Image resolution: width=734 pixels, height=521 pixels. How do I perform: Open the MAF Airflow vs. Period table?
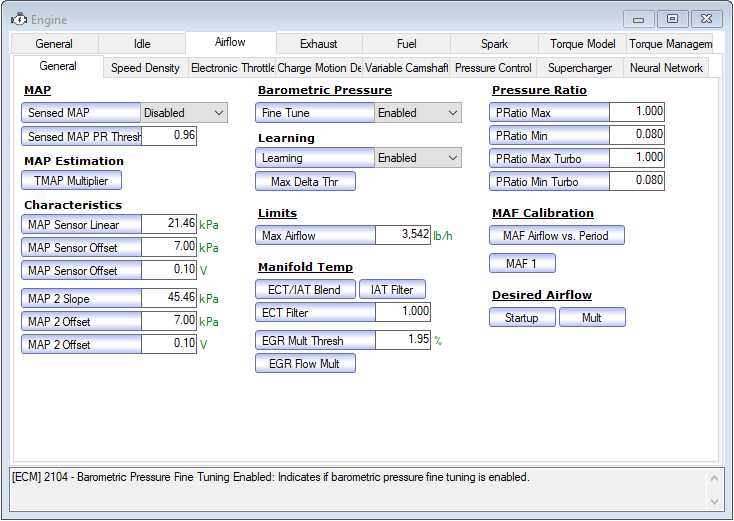[557, 236]
